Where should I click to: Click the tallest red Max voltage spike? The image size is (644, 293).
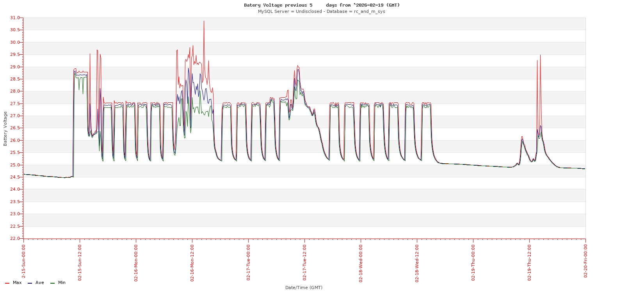coord(204,22)
